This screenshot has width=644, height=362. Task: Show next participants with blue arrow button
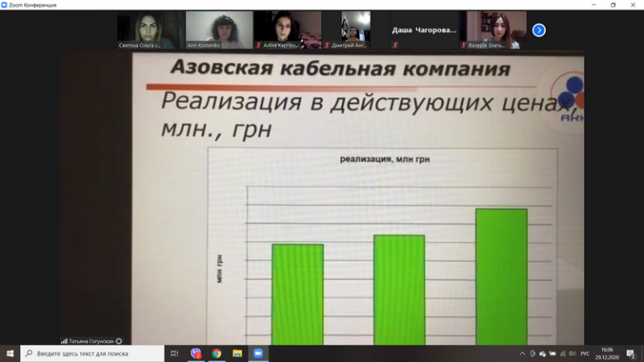pos(539,30)
